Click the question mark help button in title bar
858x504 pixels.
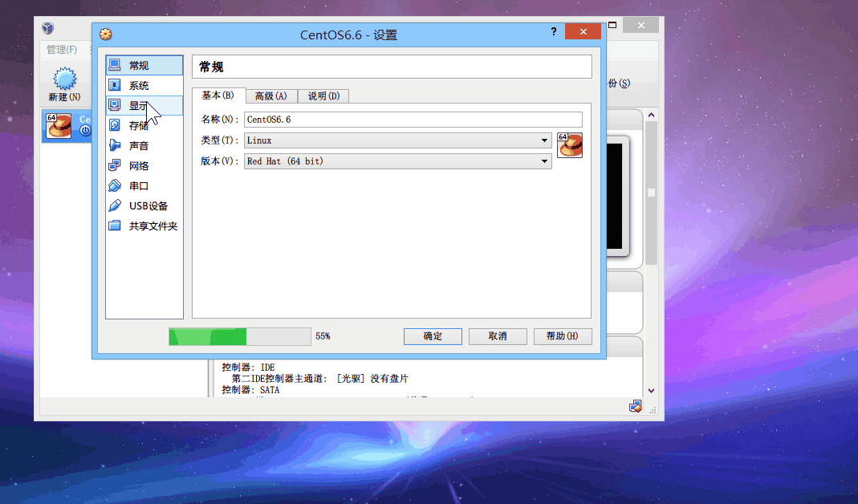554,32
